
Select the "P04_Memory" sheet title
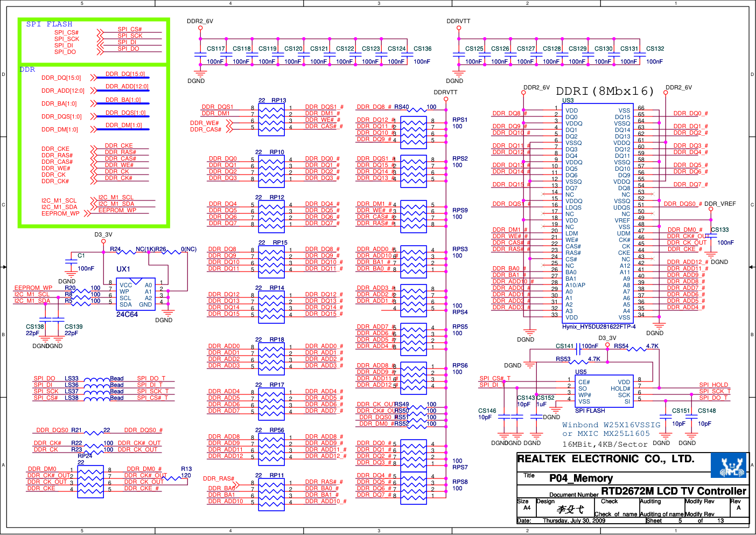[581, 478]
